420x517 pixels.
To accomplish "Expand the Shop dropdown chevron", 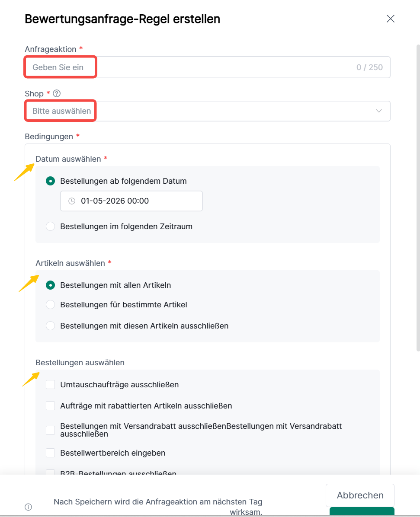I will coord(379,111).
